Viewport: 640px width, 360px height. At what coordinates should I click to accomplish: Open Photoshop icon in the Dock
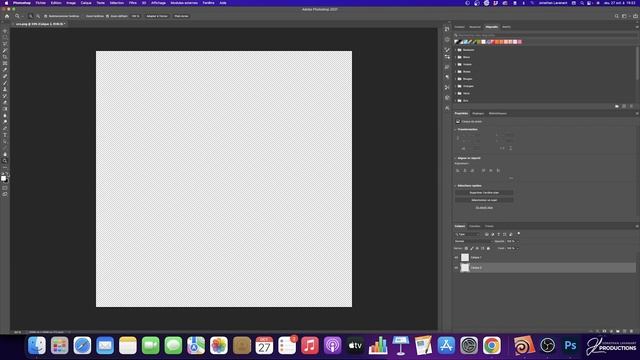pos(570,346)
